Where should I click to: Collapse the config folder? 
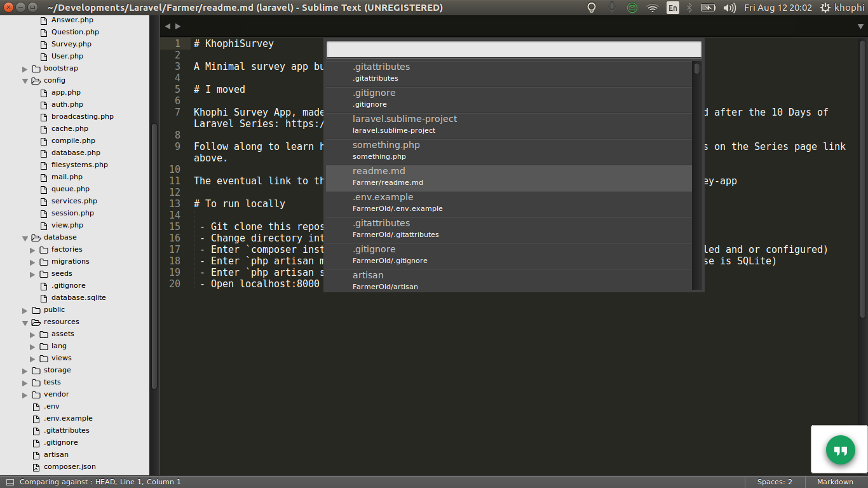click(x=25, y=81)
